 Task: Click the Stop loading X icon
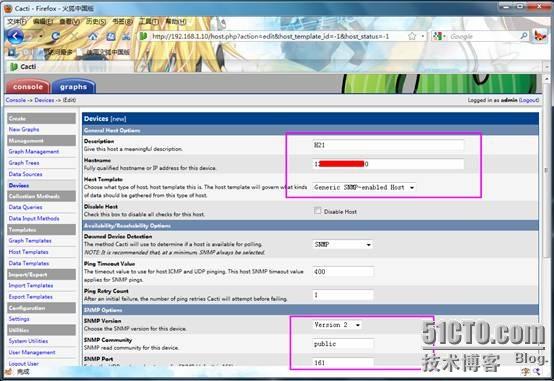pyautogui.click(x=74, y=36)
